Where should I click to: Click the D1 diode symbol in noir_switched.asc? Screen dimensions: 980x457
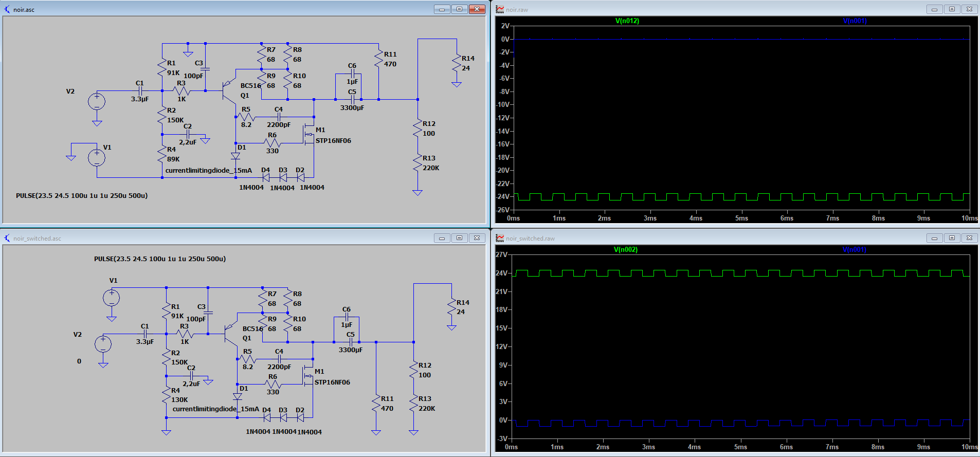tap(238, 396)
